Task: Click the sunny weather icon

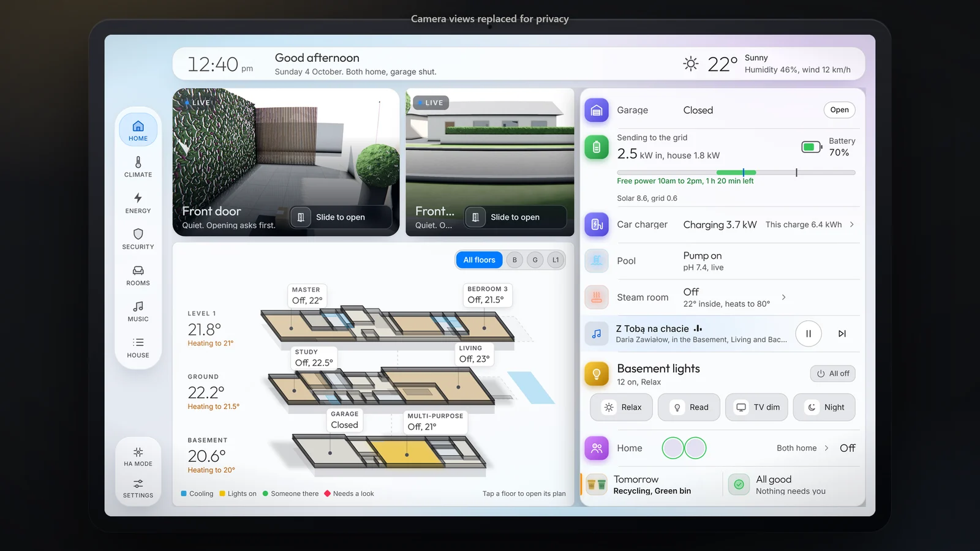Action: click(x=691, y=64)
